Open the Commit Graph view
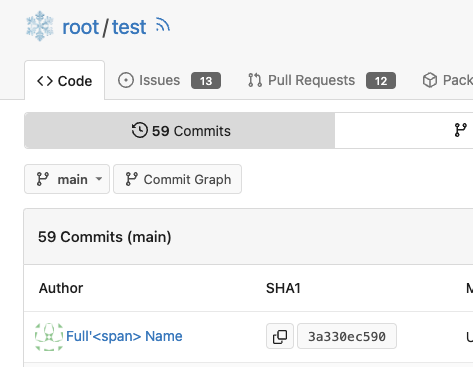This screenshot has width=473, height=367. (178, 179)
